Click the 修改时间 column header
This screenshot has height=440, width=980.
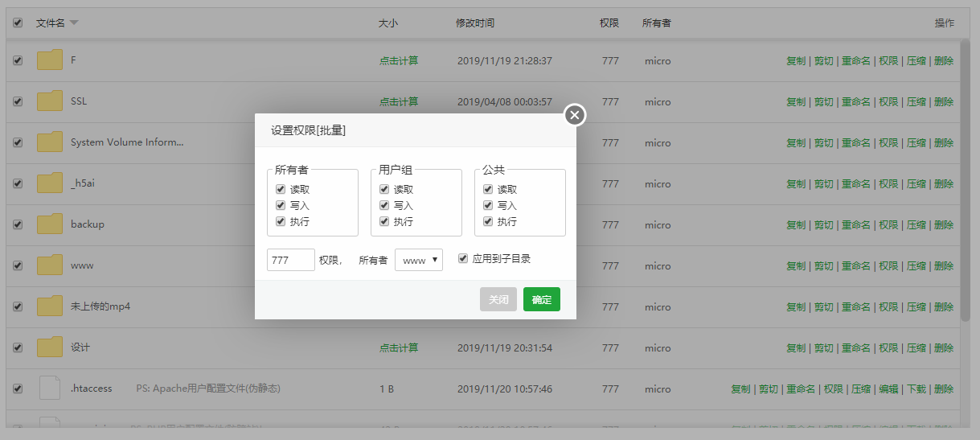pyautogui.click(x=475, y=23)
